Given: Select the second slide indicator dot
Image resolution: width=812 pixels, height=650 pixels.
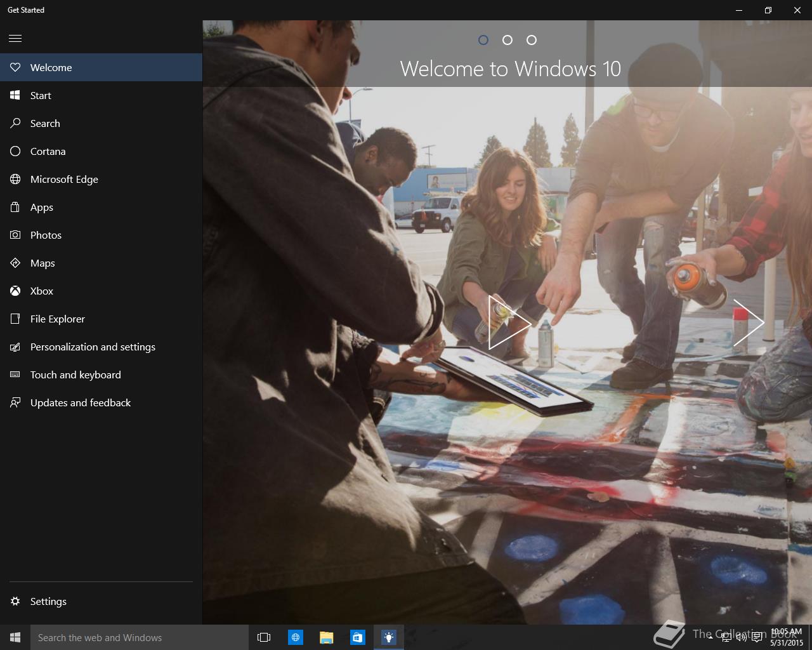Looking at the screenshot, I should (507, 40).
